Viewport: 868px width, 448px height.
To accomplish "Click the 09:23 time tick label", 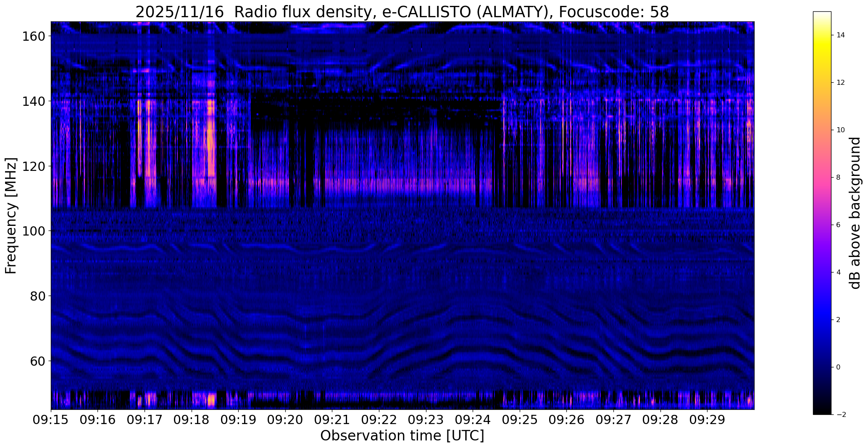I will pyautogui.click(x=426, y=419).
